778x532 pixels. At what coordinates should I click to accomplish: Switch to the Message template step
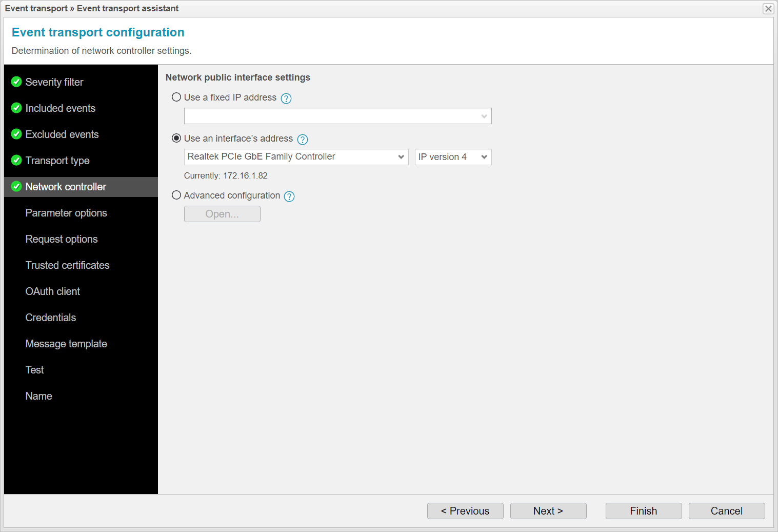66,344
